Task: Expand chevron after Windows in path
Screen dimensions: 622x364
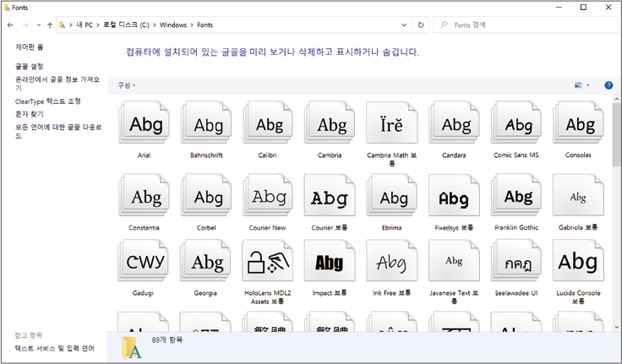Action: pos(192,25)
